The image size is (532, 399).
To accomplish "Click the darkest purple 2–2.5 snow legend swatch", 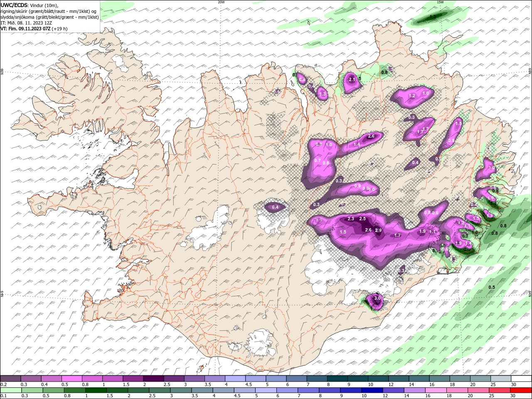I will (153, 379).
